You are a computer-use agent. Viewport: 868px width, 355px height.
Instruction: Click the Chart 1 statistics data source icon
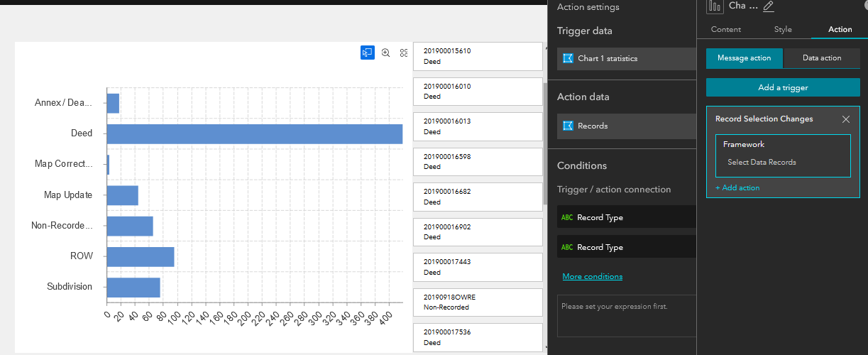click(568, 58)
